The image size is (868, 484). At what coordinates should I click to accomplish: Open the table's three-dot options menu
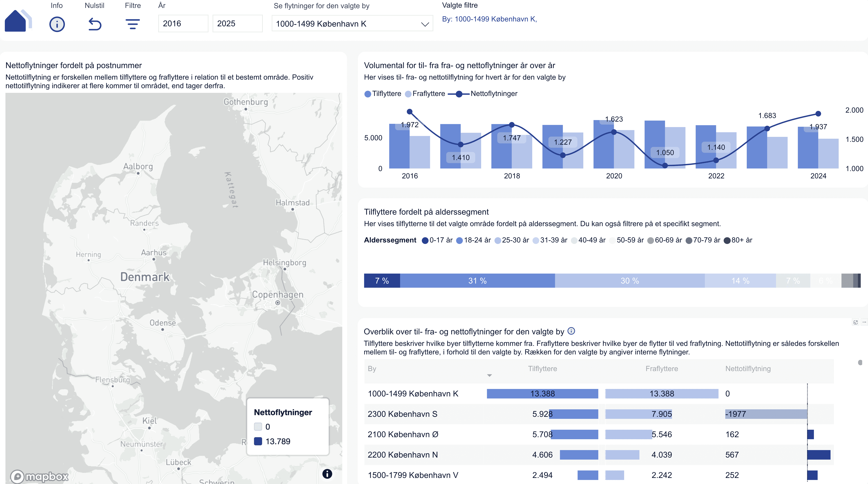coord(864,322)
